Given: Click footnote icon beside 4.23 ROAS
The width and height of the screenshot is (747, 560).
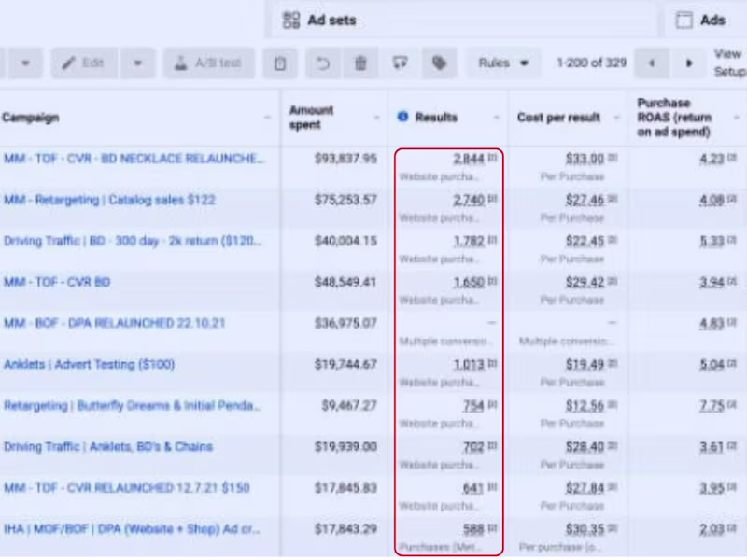Looking at the screenshot, I should [732, 157].
